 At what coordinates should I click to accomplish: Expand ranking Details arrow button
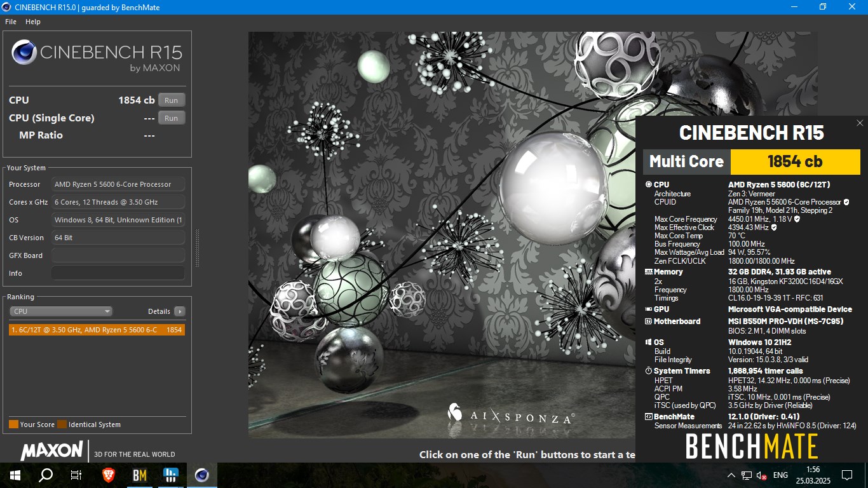click(179, 311)
